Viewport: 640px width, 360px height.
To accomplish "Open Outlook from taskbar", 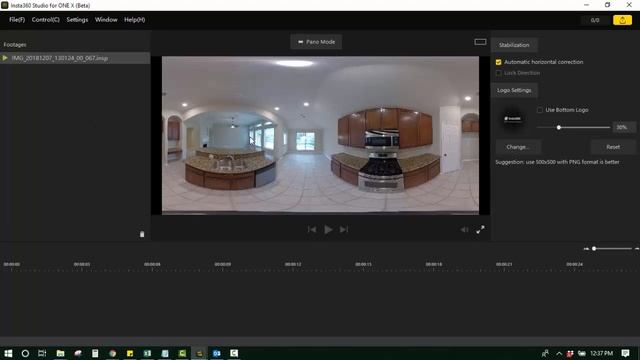I will 217,353.
